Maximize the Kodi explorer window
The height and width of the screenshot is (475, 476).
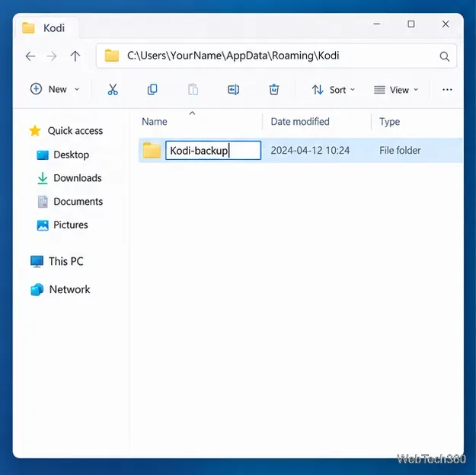point(411,24)
